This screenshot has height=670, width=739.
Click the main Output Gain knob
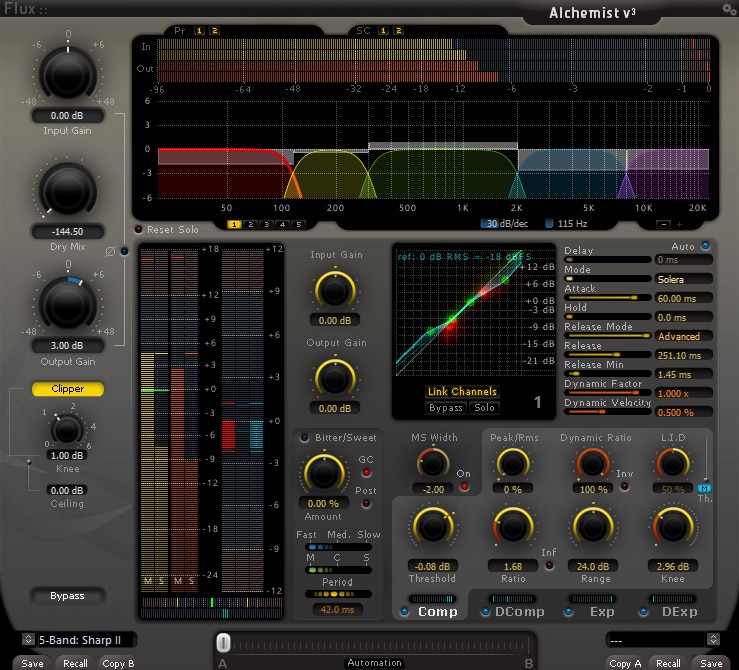[67, 304]
